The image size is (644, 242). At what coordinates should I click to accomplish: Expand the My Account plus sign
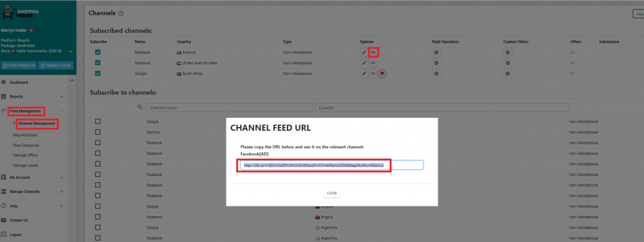point(61,178)
